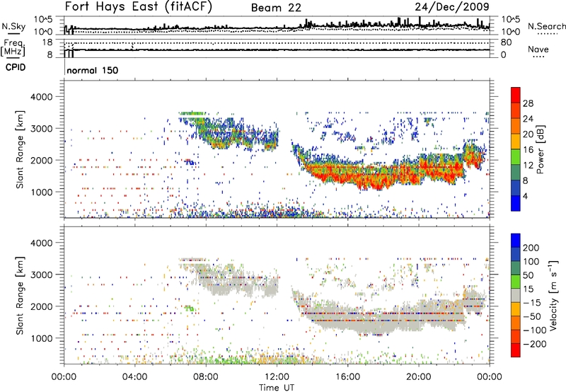Select the "N.Sky" legend label
566x392 pixels.
[13, 26]
